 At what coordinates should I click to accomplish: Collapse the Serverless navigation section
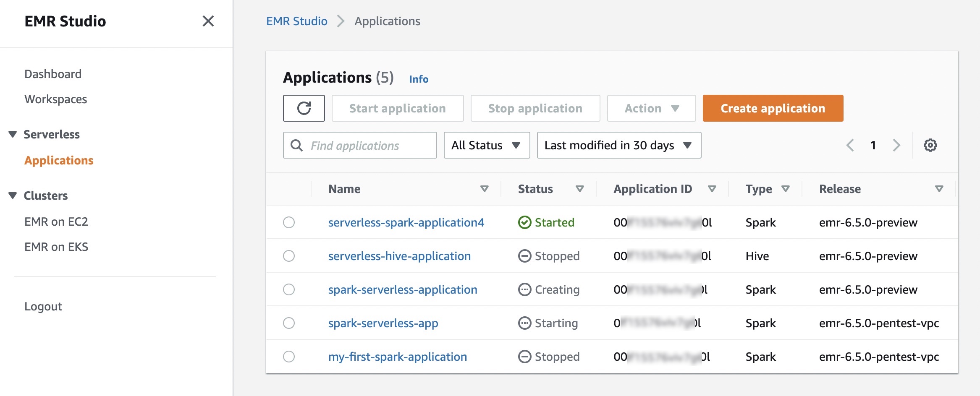[x=13, y=134]
